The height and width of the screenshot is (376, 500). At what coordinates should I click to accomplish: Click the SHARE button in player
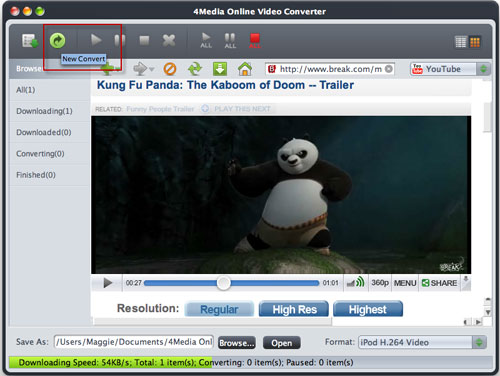tap(439, 283)
